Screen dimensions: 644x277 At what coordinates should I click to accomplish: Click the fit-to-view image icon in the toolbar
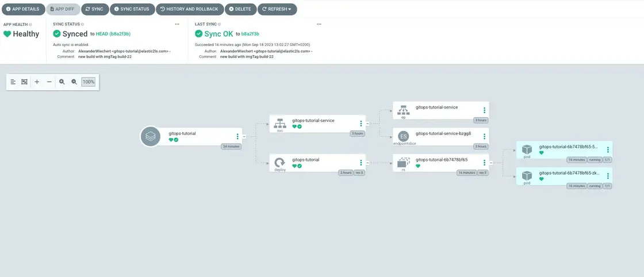point(24,82)
